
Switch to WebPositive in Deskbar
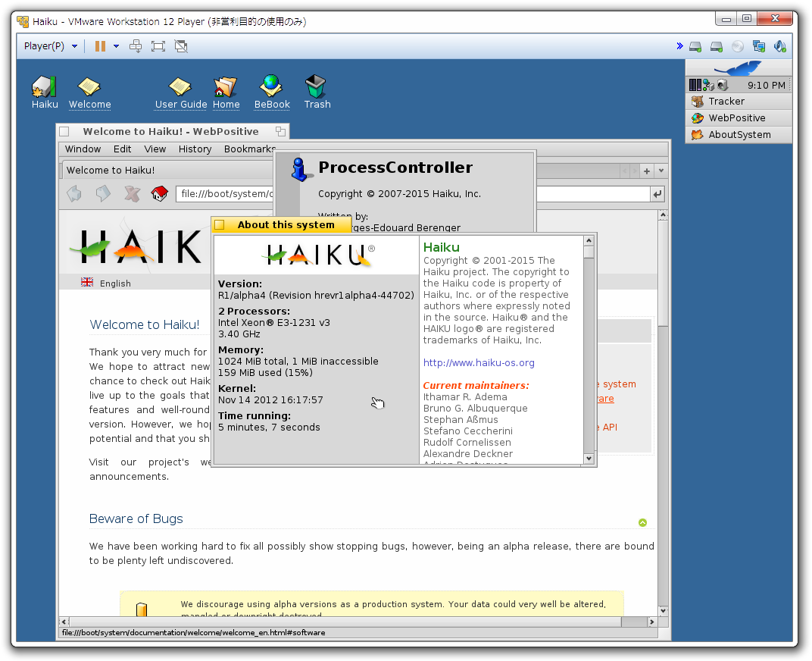[739, 118]
